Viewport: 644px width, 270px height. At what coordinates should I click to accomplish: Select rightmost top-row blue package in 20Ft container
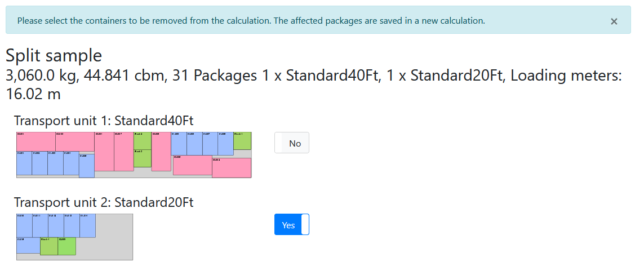[87, 225]
